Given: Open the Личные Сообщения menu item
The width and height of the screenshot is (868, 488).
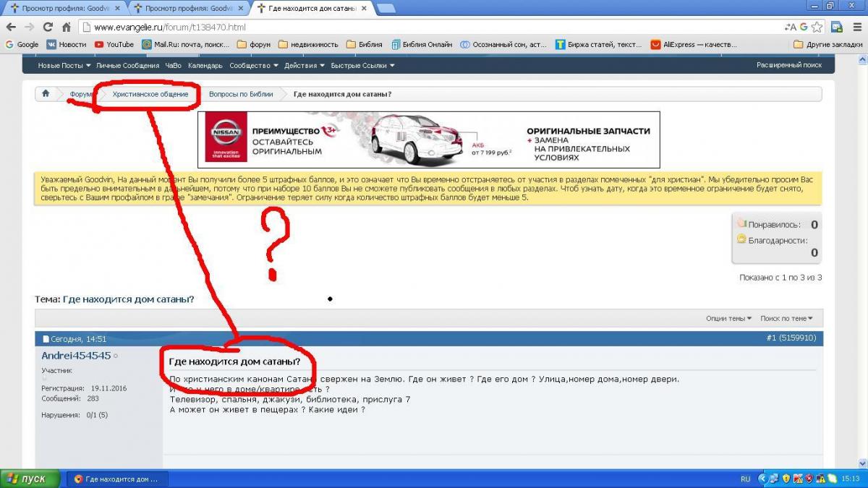Looking at the screenshot, I should click(x=127, y=65).
